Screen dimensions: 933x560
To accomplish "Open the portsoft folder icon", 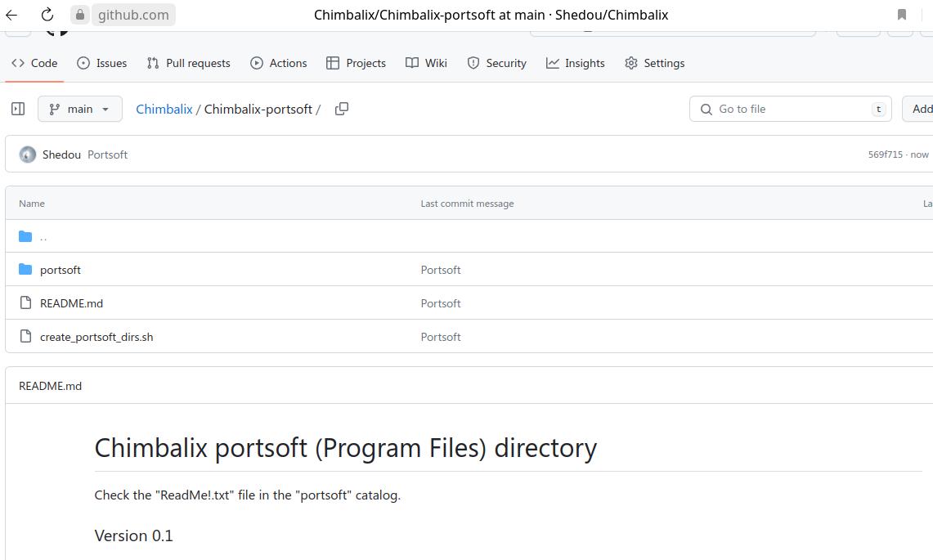I will (25, 270).
